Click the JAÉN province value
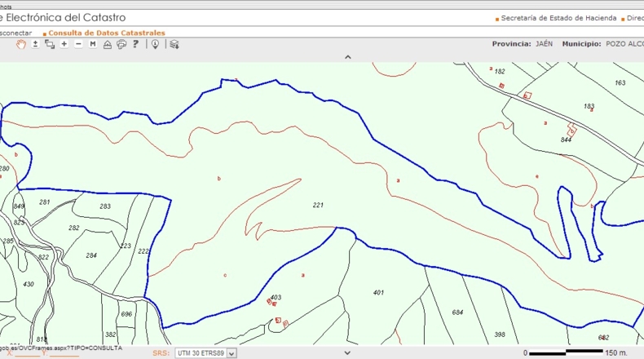 pyautogui.click(x=545, y=43)
